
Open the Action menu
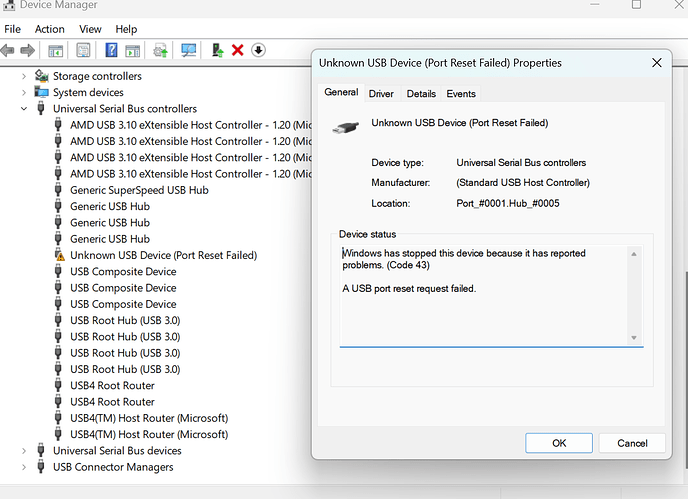50,29
